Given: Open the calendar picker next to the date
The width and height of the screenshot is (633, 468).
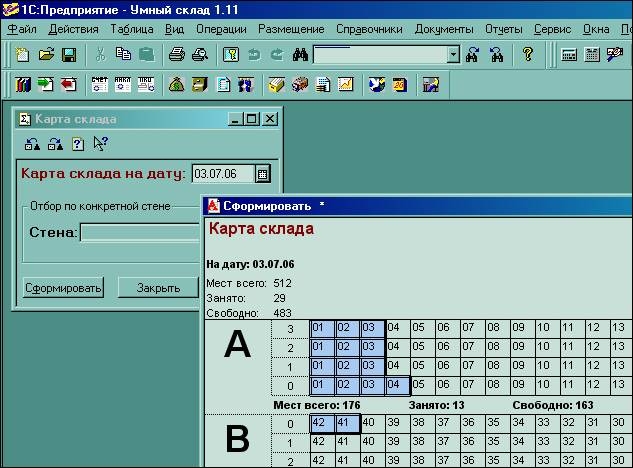Looking at the screenshot, I should point(263,174).
